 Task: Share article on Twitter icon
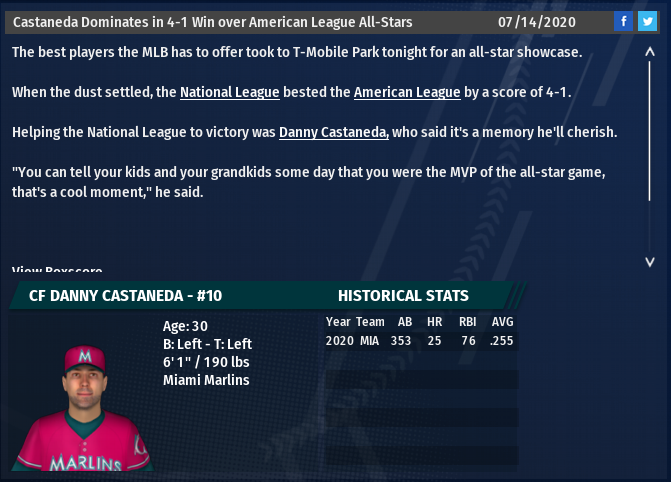click(x=647, y=21)
